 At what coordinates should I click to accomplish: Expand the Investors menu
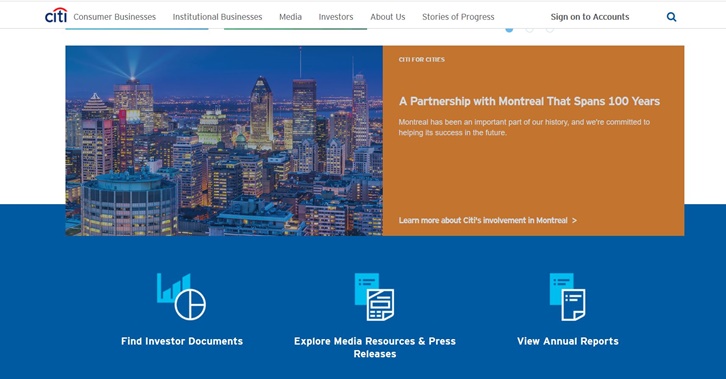336,17
